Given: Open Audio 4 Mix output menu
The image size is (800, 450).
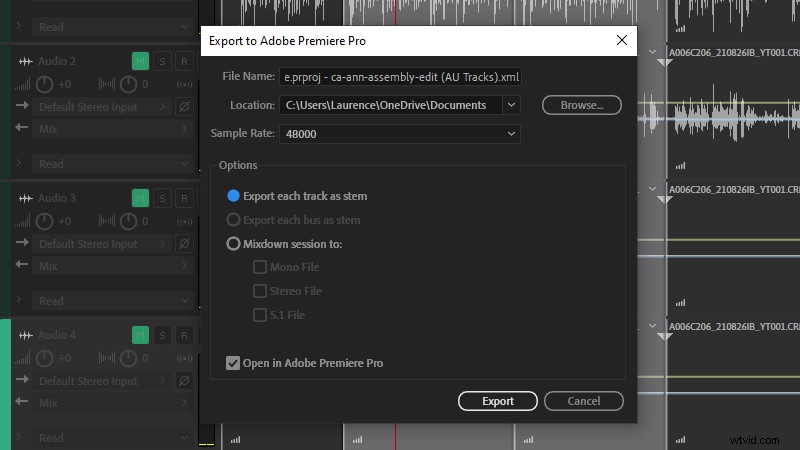Looking at the screenshot, I should coord(112,403).
